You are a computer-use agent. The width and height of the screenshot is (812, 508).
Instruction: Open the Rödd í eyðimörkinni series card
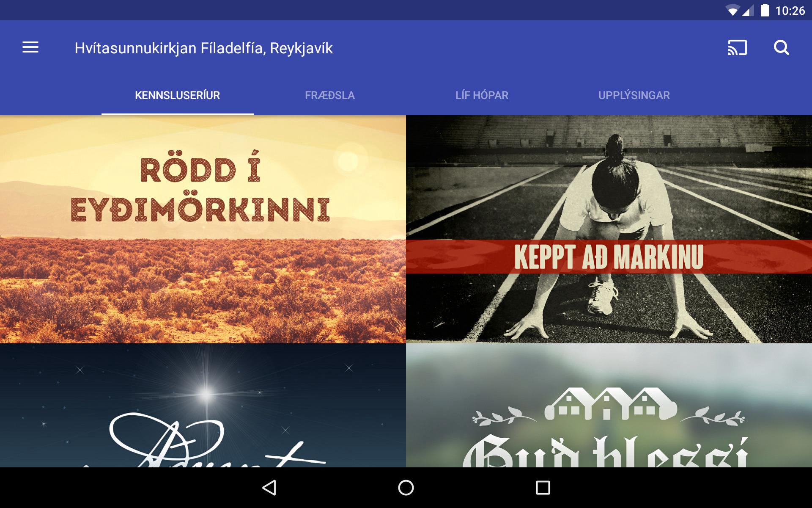coord(203,229)
